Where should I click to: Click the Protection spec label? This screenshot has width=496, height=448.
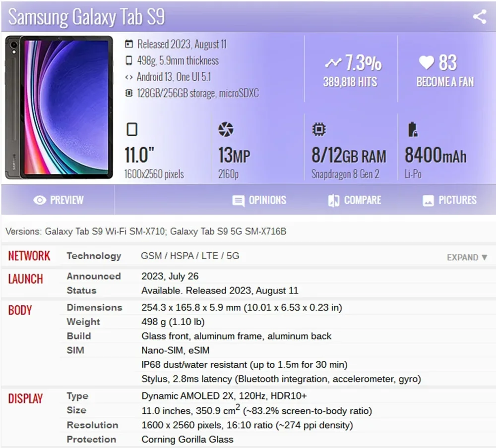91,440
